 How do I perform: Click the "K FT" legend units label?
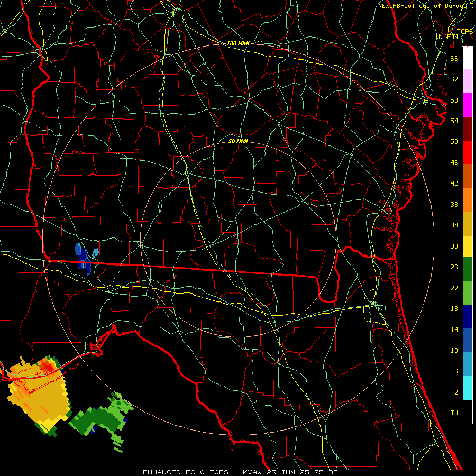pyautogui.click(x=447, y=36)
